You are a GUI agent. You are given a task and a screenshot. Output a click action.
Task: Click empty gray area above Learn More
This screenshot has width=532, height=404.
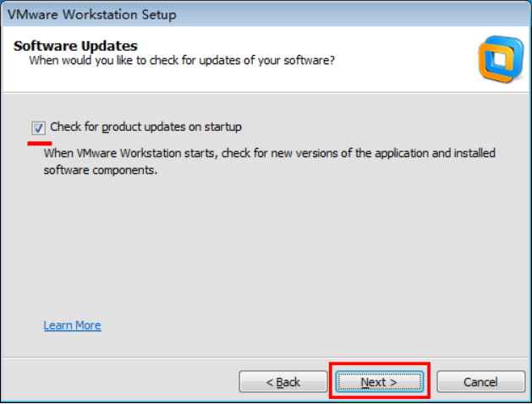[x=254, y=254]
